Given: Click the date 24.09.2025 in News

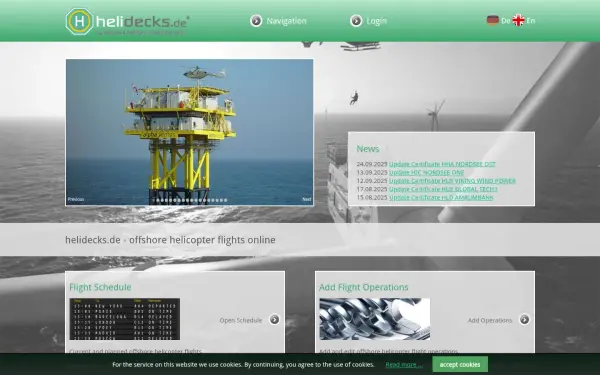Looking at the screenshot, I should 372,164.
